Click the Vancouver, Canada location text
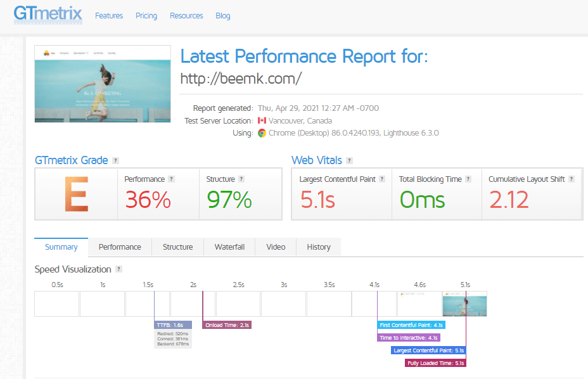The image size is (588, 379). click(x=300, y=121)
